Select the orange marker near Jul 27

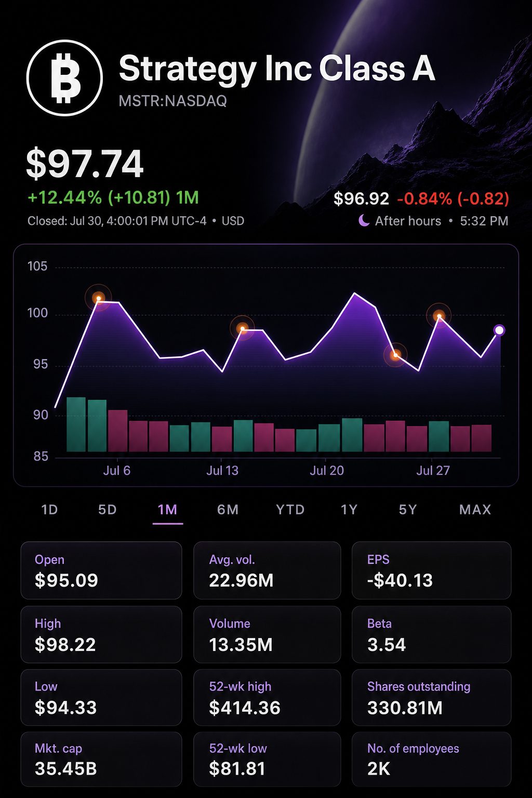pyautogui.click(x=439, y=316)
